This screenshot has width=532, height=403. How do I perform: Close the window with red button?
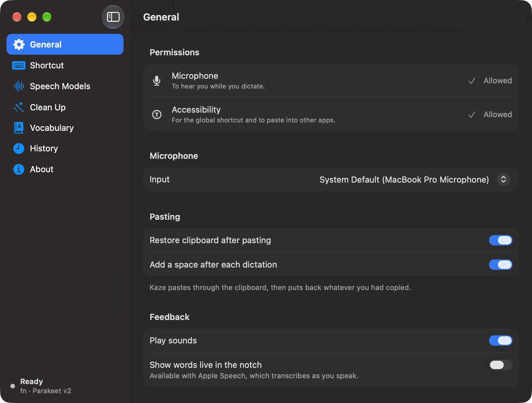[x=17, y=17]
